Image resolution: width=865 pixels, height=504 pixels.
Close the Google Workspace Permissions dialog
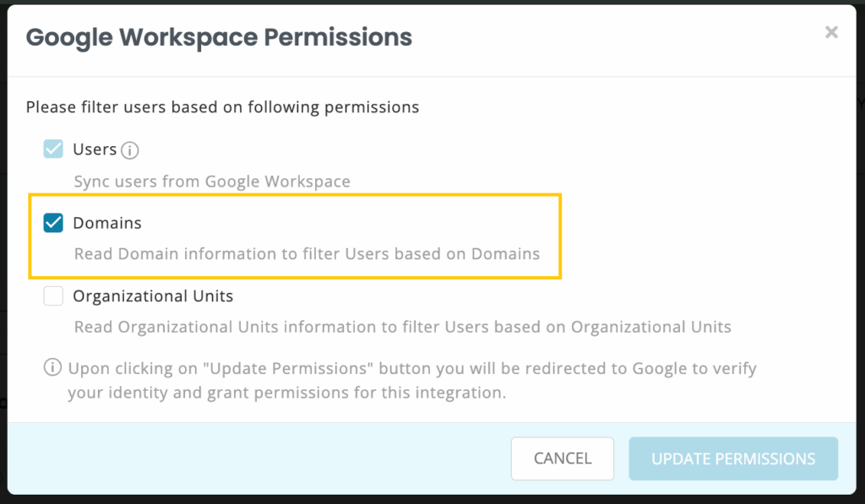[x=831, y=33]
